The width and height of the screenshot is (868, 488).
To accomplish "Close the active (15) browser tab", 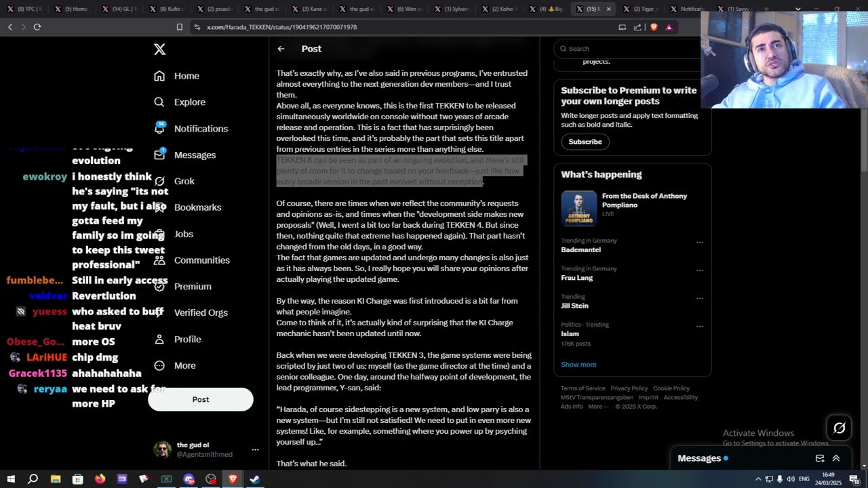I will coord(608,9).
